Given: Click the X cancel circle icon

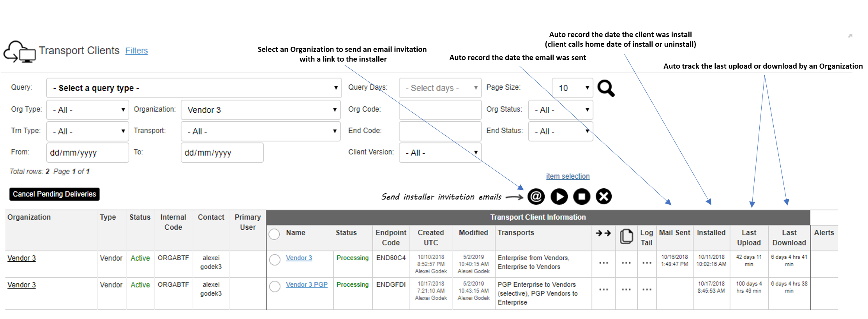Looking at the screenshot, I should (x=603, y=197).
